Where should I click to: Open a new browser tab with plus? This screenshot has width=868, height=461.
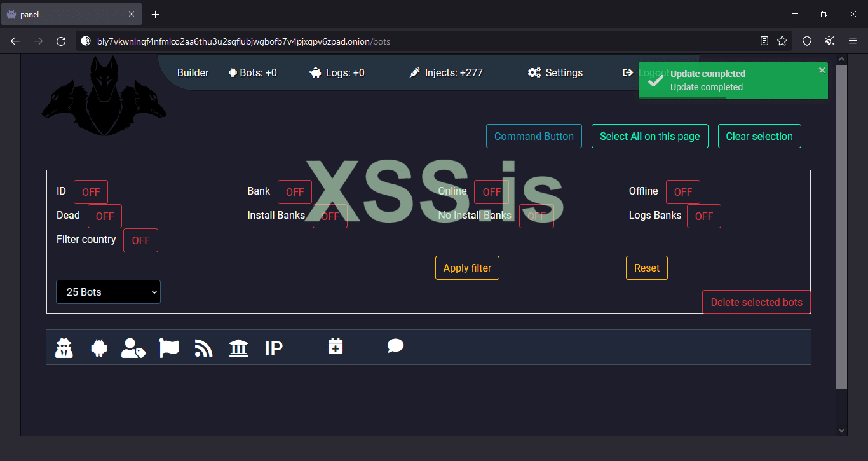coord(156,14)
